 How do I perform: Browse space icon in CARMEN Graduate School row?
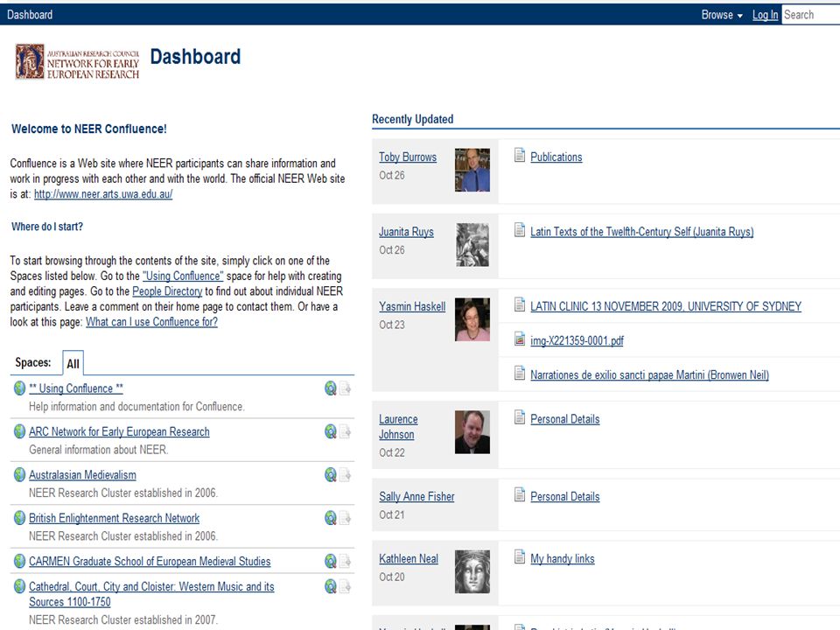click(331, 561)
